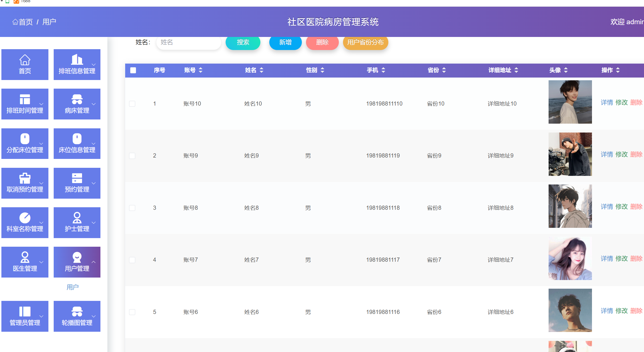
Task: Open the 取消预约管理 briefcase icon tile
Action: coord(25,178)
